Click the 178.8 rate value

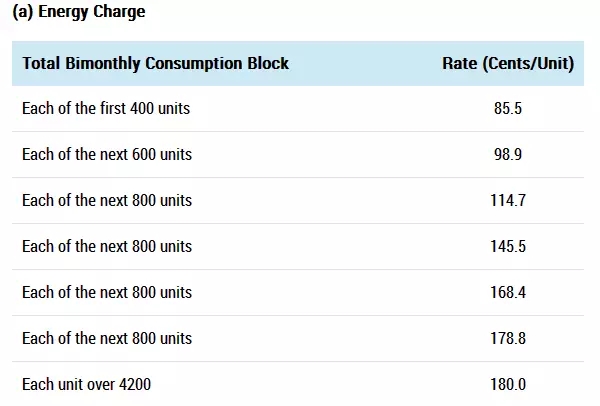coord(508,338)
